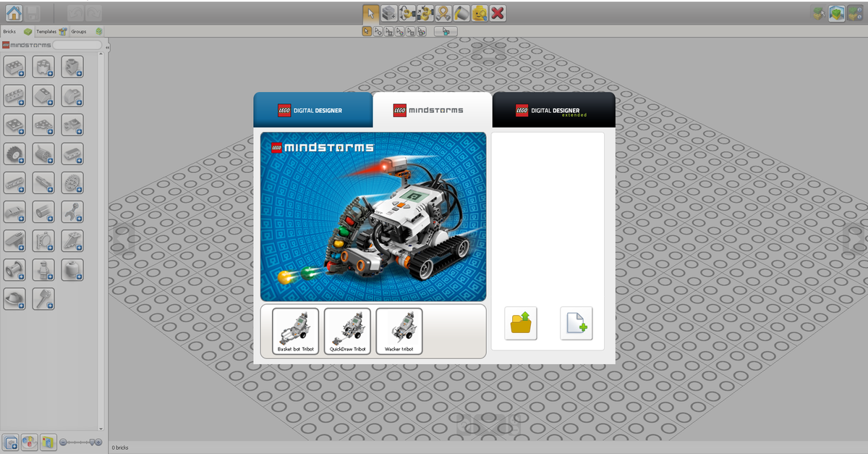Click the Redo arrow in top toolbar
Viewport: 868px width, 454px height.
(x=93, y=12)
